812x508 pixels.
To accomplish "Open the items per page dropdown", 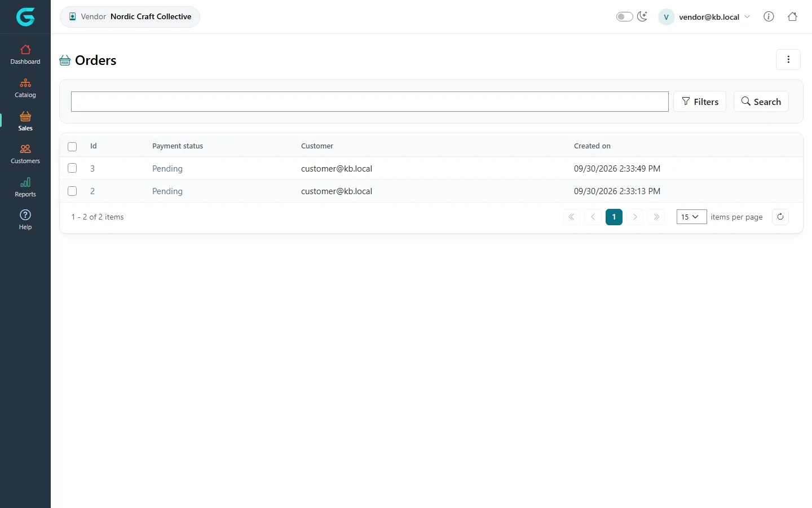I will click(691, 217).
